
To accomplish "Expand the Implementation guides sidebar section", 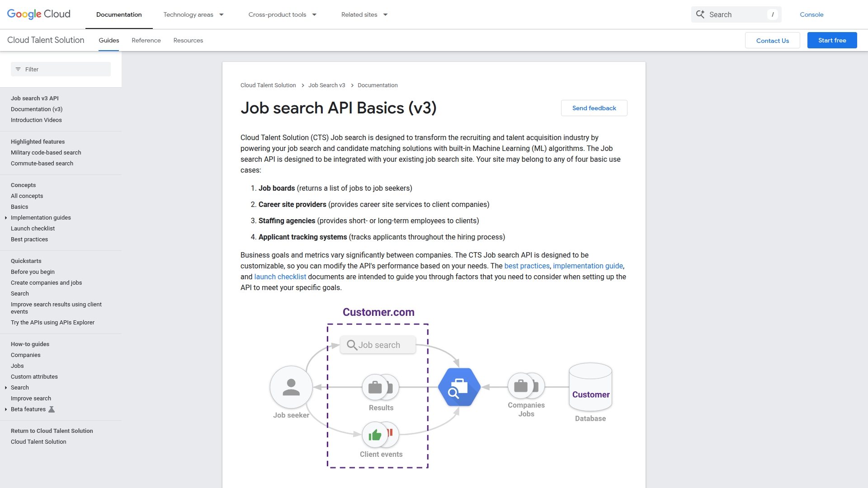I will click(5, 218).
